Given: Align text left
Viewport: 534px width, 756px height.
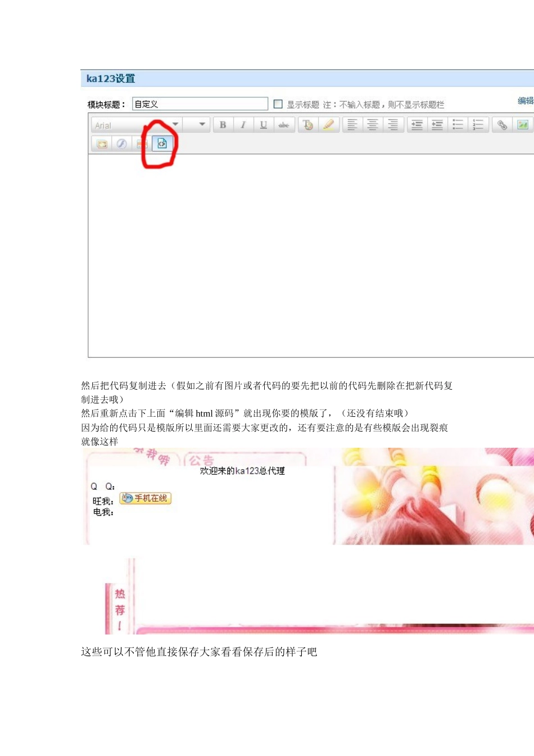Looking at the screenshot, I should (352, 125).
